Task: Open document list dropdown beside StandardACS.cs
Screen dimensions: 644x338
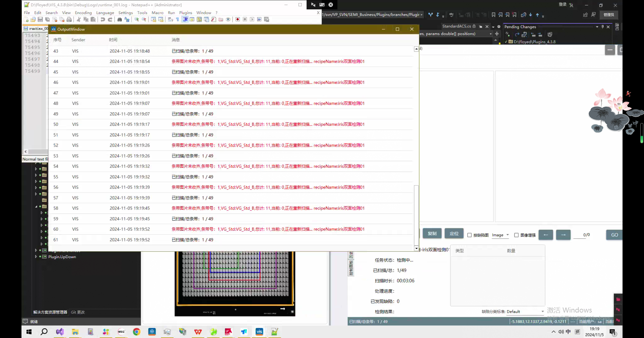Action: tap(493, 26)
